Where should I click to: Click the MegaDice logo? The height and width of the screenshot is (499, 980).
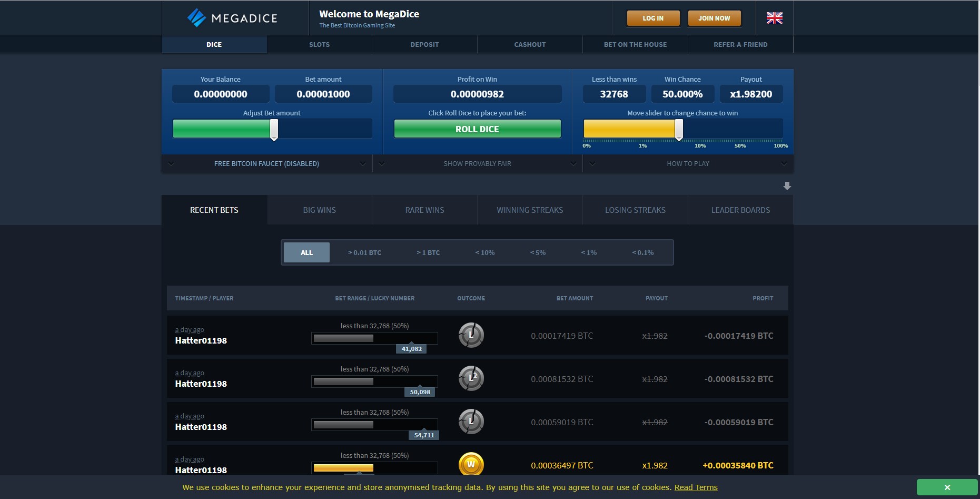pyautogui.click(x=232, y=18)
